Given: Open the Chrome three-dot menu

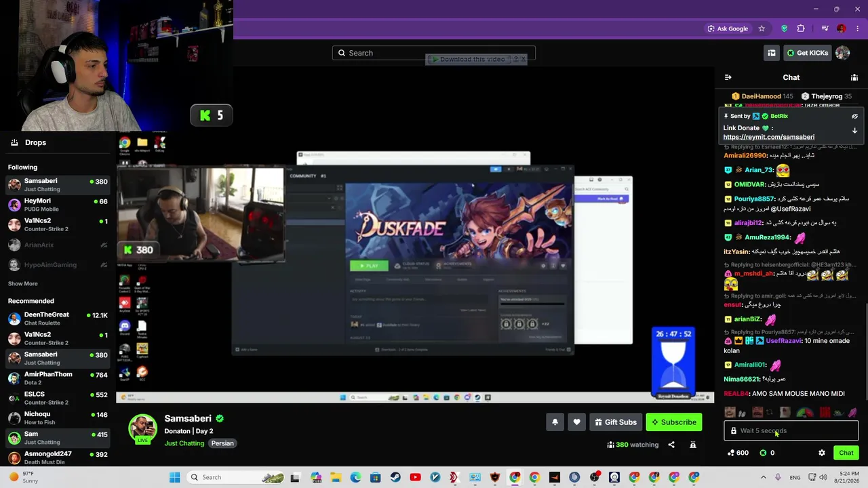Looking at the screenshot, I should coord(858,28).
